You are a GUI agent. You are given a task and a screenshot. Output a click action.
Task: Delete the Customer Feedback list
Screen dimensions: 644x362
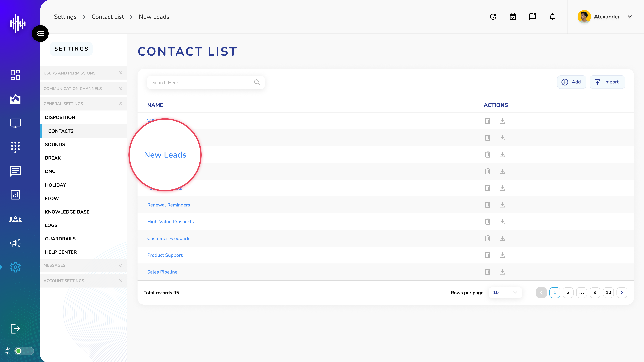coord(487,238)
